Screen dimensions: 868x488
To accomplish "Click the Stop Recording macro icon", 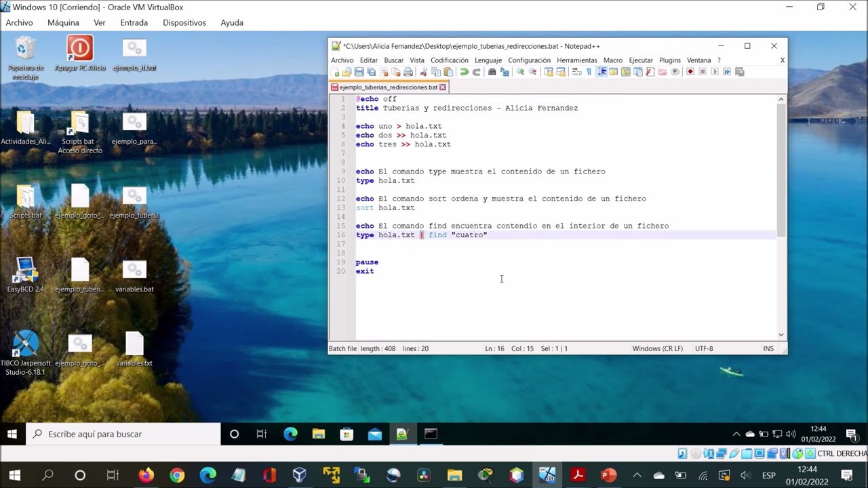I will point(703,72).
